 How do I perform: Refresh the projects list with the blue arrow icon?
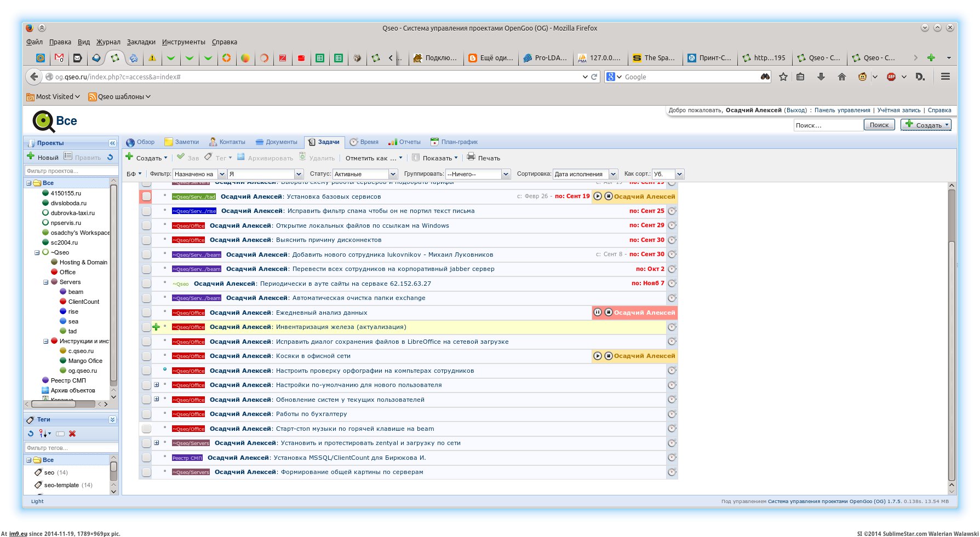110,157
